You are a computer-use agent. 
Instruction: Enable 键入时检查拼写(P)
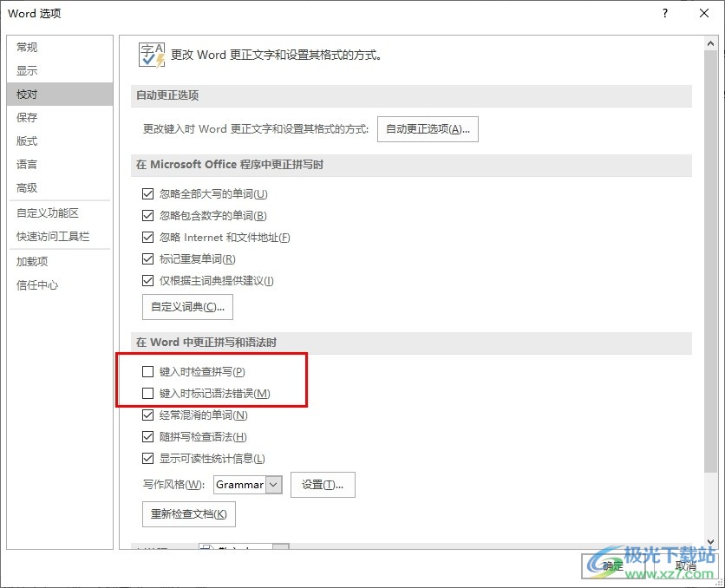[x=148, y=372]
